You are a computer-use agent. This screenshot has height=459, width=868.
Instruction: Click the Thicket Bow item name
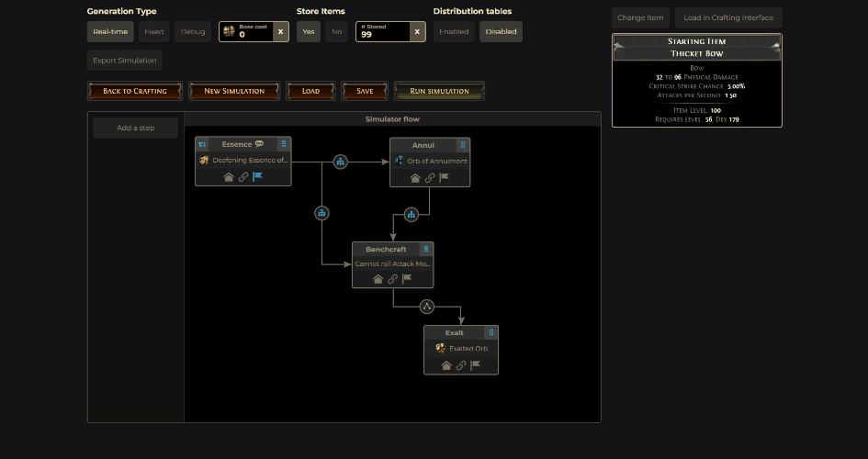(x=697, y=53)
